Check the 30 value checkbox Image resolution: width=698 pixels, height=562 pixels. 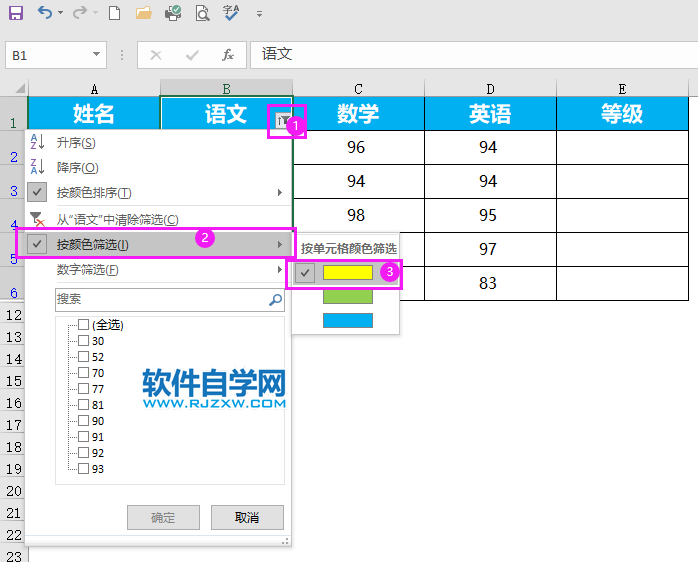(x=83, y=341)
